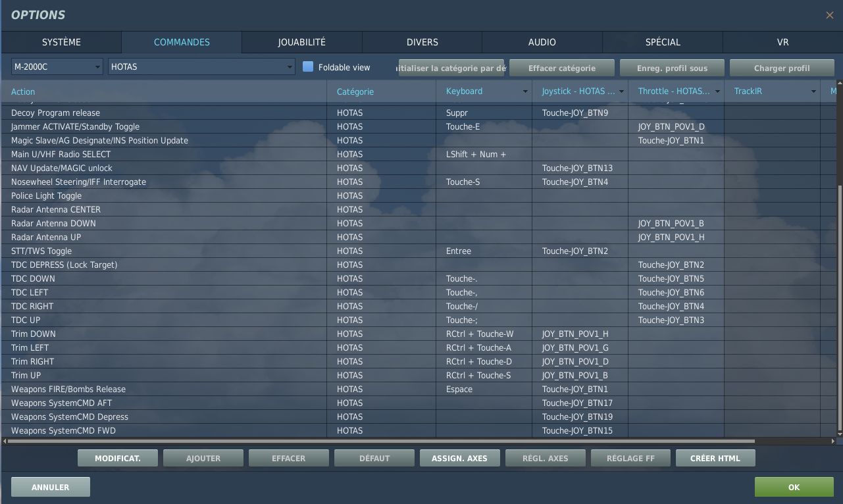The image size is (843, 504).
Task: Open the Joystick - HOTAS column dropdown arrow
Action: tap(621, 91)
